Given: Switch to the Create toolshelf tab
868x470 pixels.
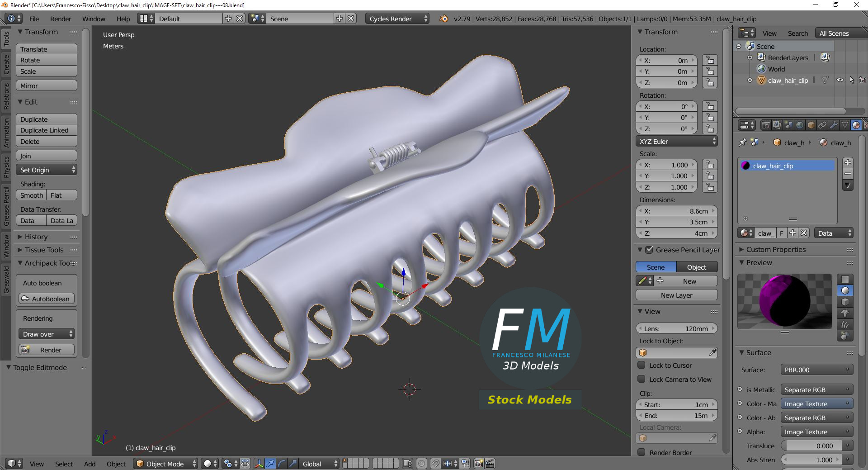Looking at the screenshot, I should pos(6,64).
